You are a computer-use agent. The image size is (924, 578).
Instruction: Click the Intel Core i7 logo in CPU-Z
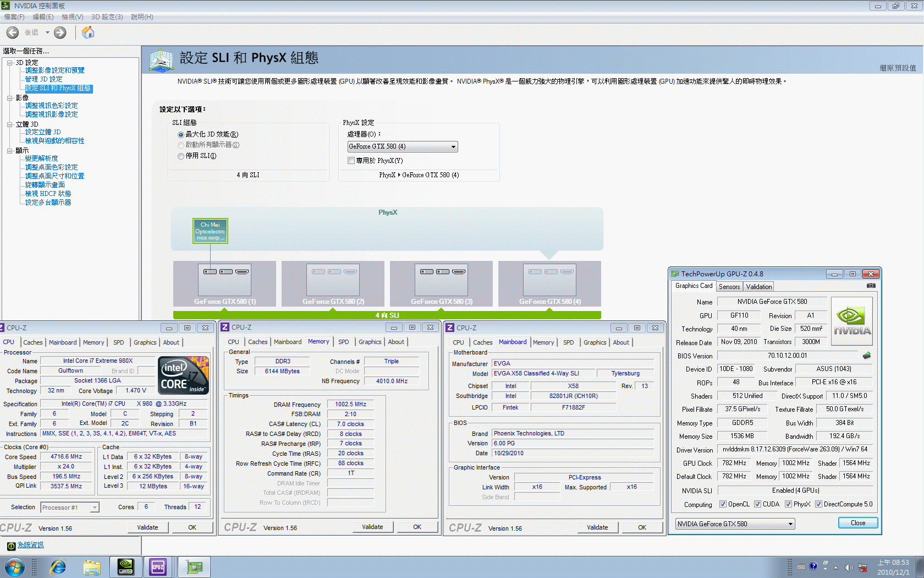(x=184, y=375)
